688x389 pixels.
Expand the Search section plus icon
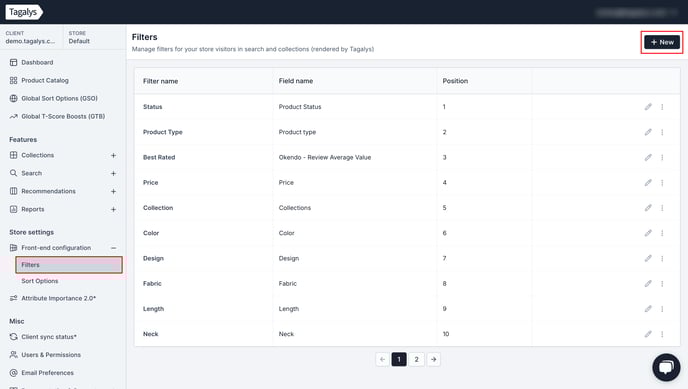pos(113,173)
